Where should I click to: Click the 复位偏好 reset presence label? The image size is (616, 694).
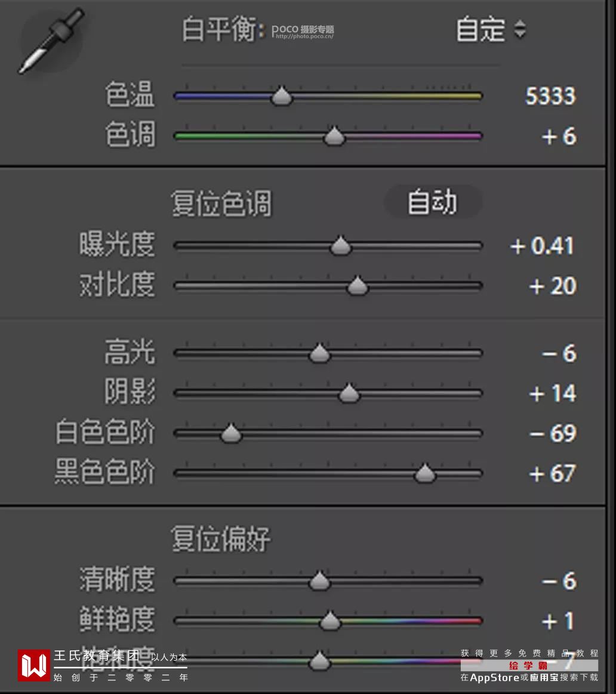click(x=221, y=539)
